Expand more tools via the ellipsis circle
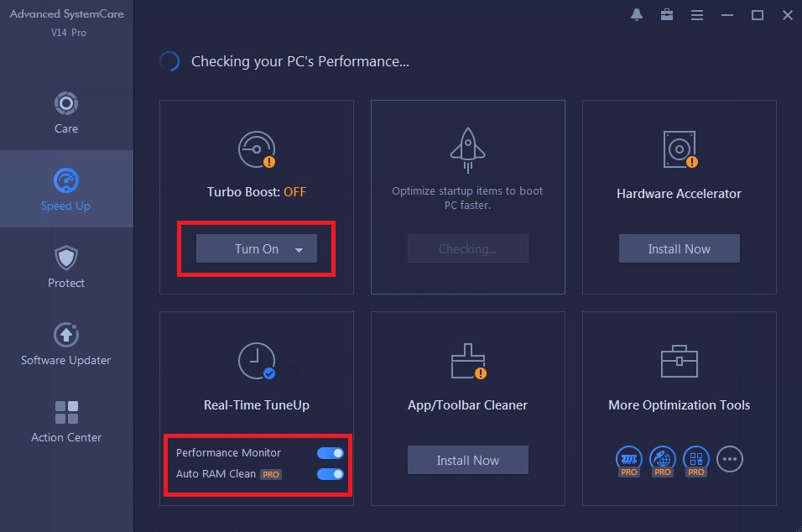 (x=729, y=458)
